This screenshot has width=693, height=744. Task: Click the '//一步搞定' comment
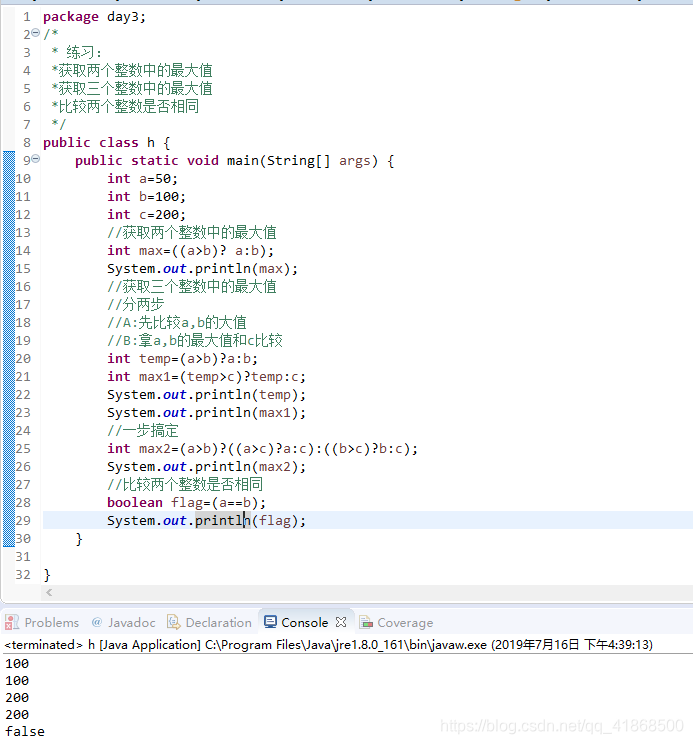(x=143, y=430)
